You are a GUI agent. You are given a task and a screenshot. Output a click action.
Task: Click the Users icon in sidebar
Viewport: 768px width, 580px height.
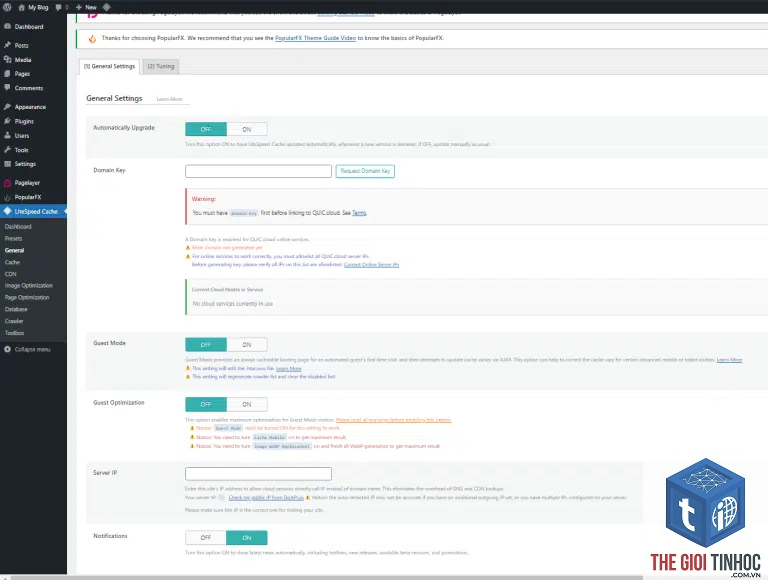pyautogui.click(x=7, y=135)
